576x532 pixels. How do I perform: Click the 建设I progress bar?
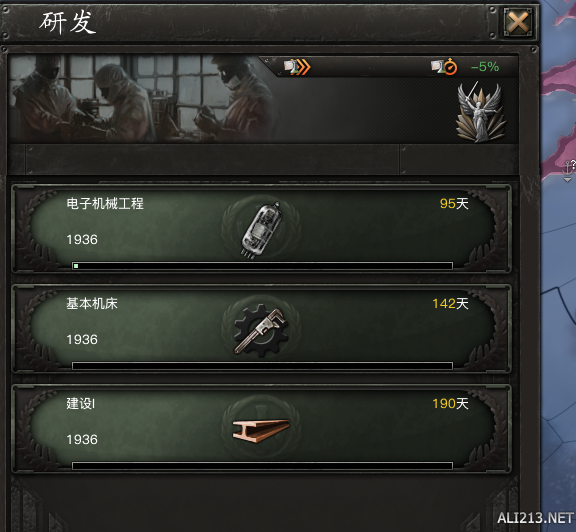(262, 466)
